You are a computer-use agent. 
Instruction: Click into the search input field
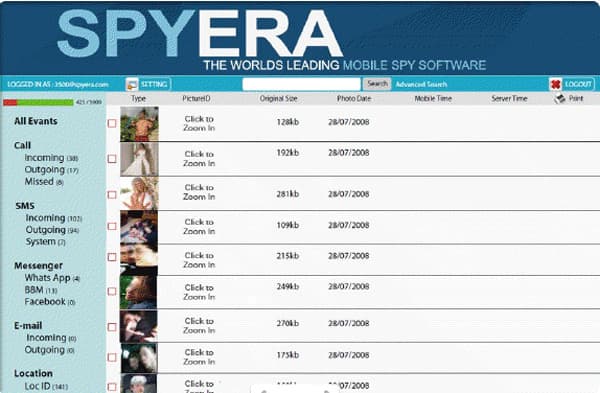click(x=302, y=84)
